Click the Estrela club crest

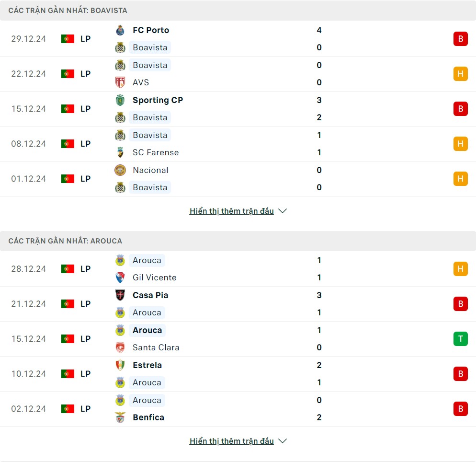click(120, 365)
